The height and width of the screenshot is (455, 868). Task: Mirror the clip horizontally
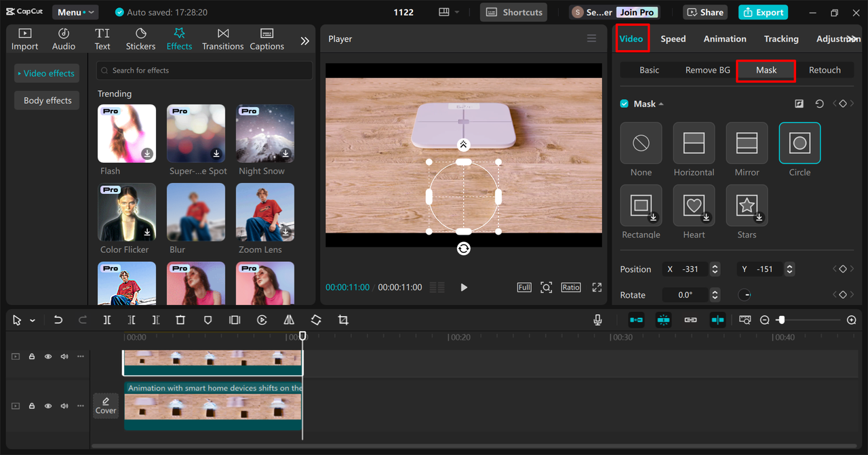(289, 320)
